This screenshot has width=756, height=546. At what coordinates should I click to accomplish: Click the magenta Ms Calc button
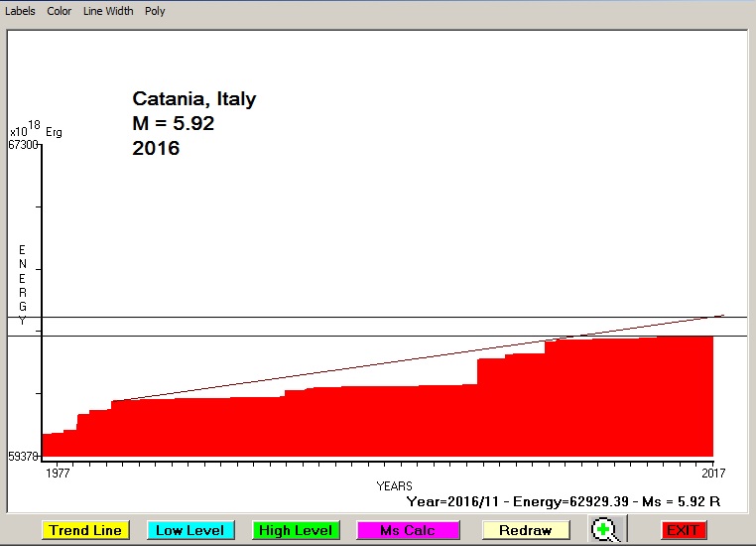(x=407, y=530)
